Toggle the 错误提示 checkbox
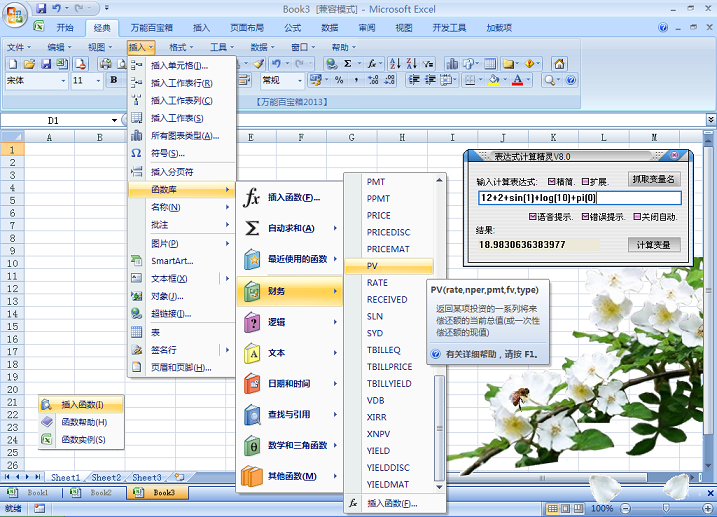This screenshot has width=717, height=517. point(585,217)
